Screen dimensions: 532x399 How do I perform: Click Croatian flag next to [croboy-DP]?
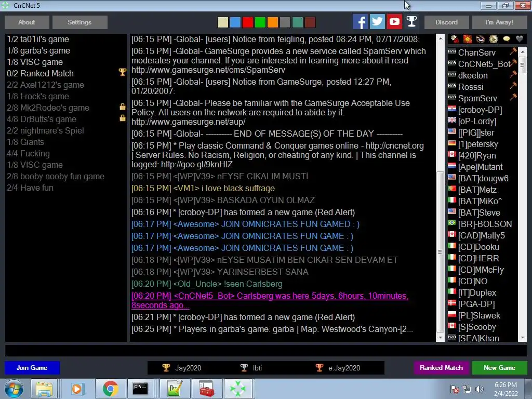point(452,109)
